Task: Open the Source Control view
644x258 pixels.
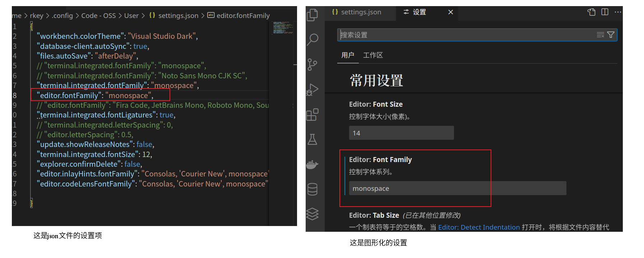Action: pos(312,65)
